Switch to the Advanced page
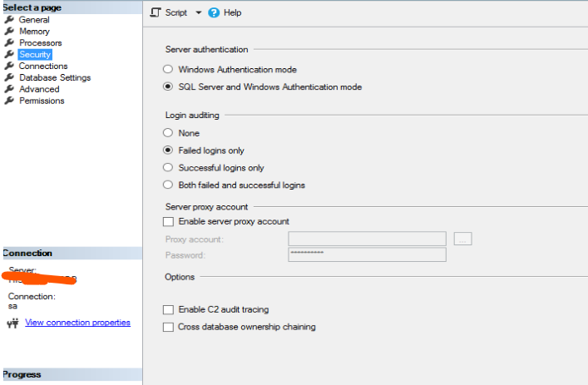The height and width of the screenshot is (385, 588). coord(39,89)
